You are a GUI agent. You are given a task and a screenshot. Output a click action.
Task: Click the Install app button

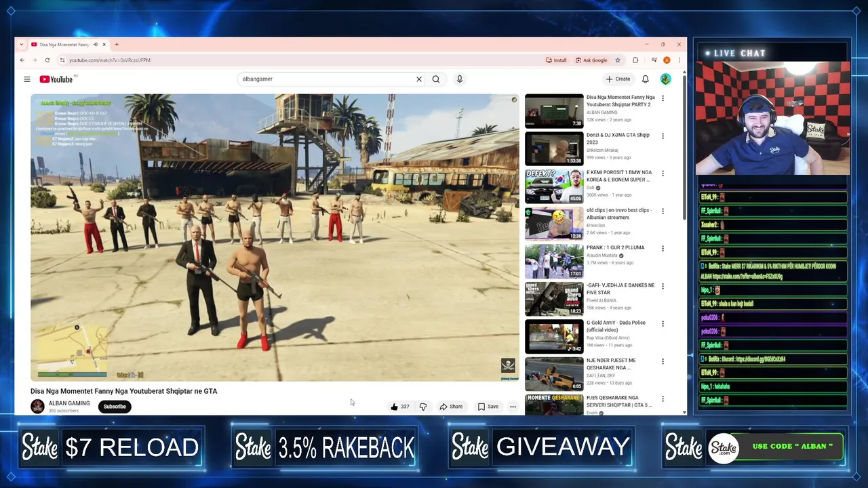pyautogui.click(x=556, y=60)
